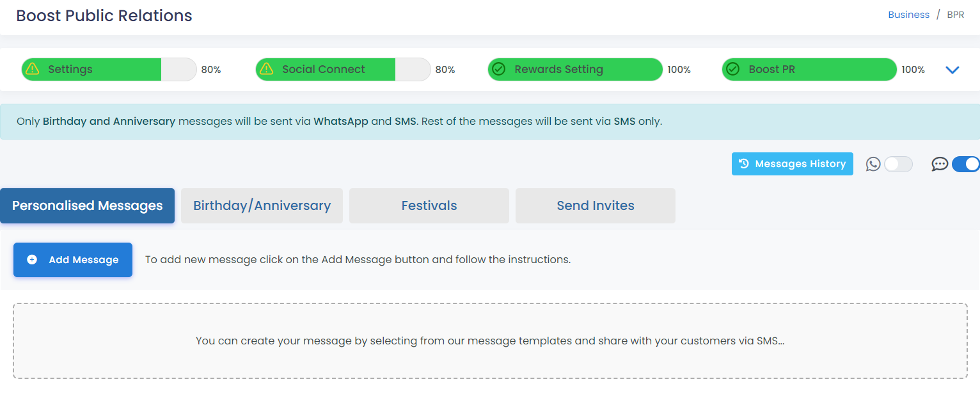Disable the SMS toggle switch
Screen dimensions: 980x402
[966, 165]
